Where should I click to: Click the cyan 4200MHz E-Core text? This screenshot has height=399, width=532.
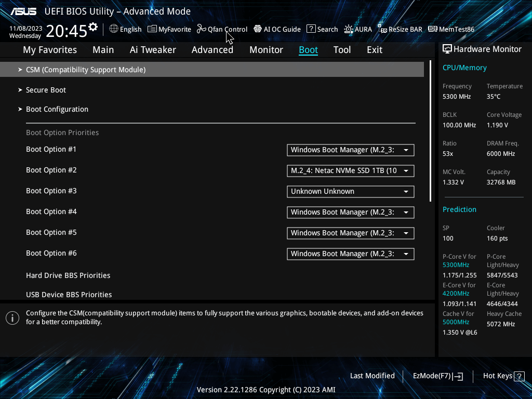(x=456, y=294)
